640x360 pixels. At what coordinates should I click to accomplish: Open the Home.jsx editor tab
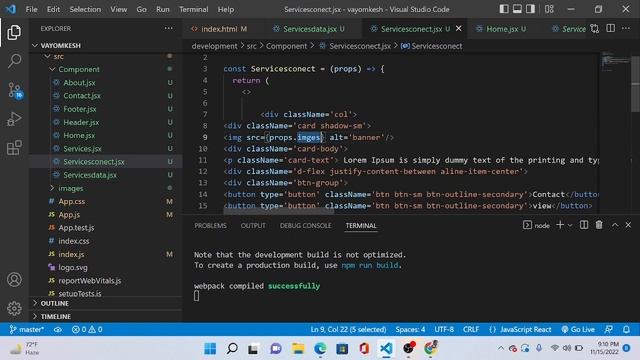click(502, 29)
